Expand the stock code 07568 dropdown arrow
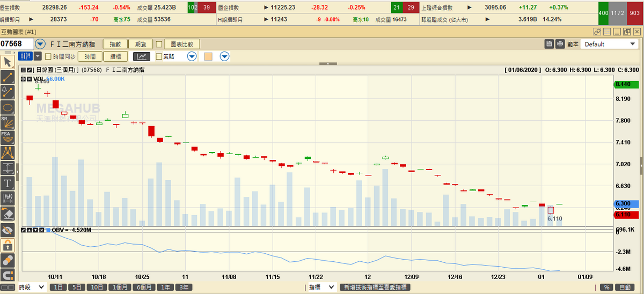Image resolution: width=644 pixels, height=294 pixels. click(x=40, y=44)
